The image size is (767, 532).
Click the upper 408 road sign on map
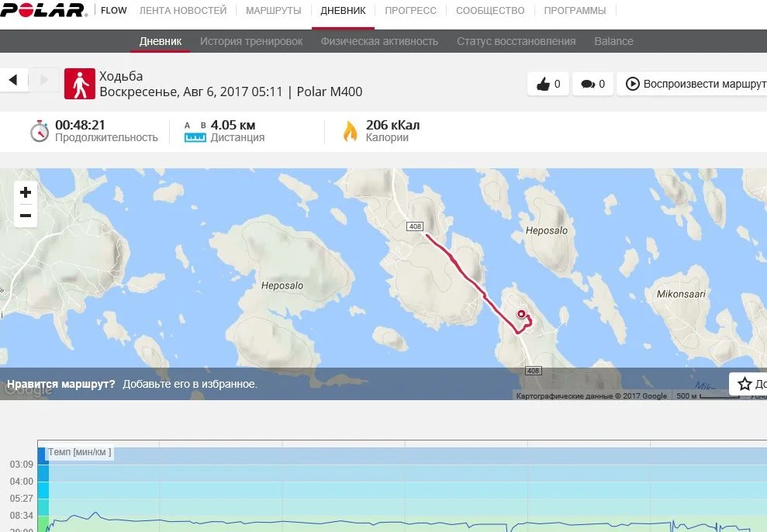tap(415, 226)
